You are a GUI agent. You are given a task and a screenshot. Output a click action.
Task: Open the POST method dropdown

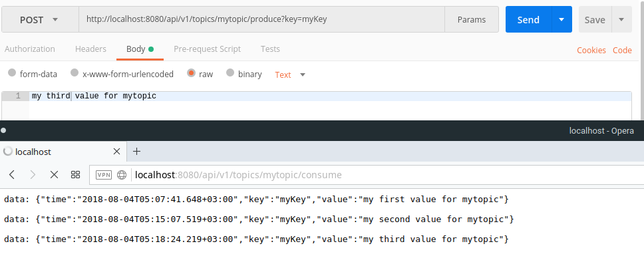coord(39,20)
